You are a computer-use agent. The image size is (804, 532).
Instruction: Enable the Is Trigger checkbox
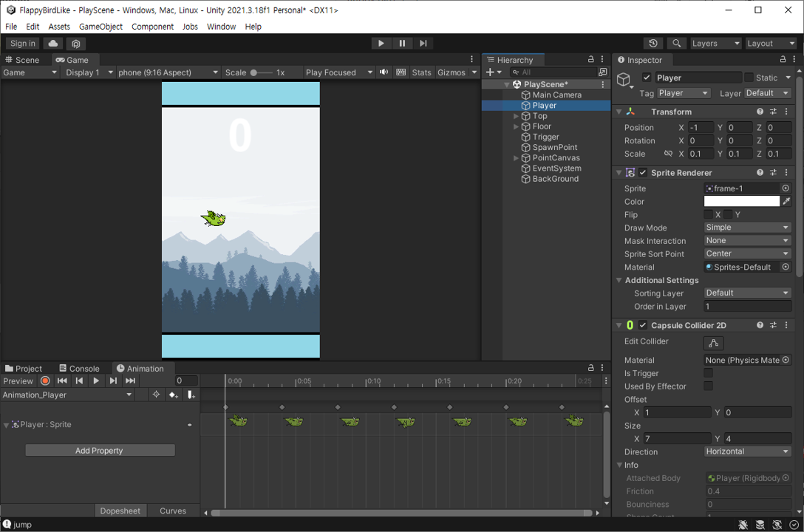click(708, 373)
